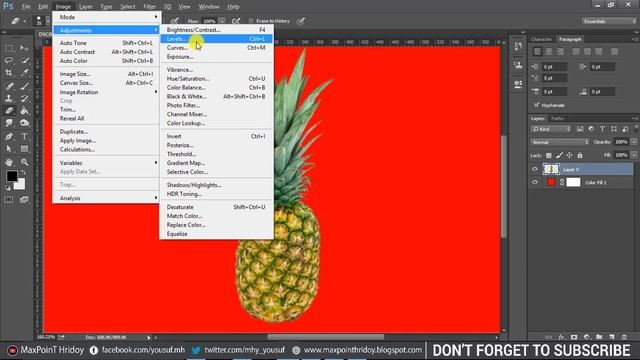Image resolution: width=640 pixels, height=360 pixels.
Task: Select the Paint Bucket tool
Action: pos(24,111)
